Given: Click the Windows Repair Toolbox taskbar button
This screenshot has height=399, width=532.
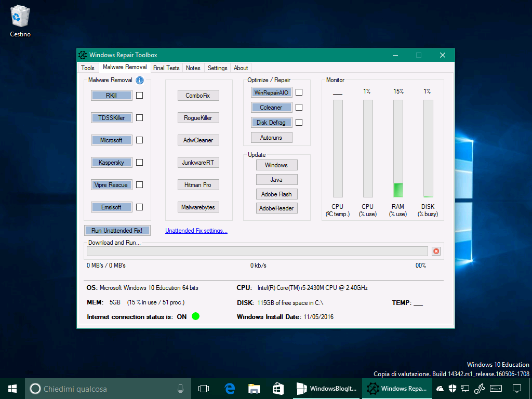Looking at the screenshot, I should click(x=397, y=389).
